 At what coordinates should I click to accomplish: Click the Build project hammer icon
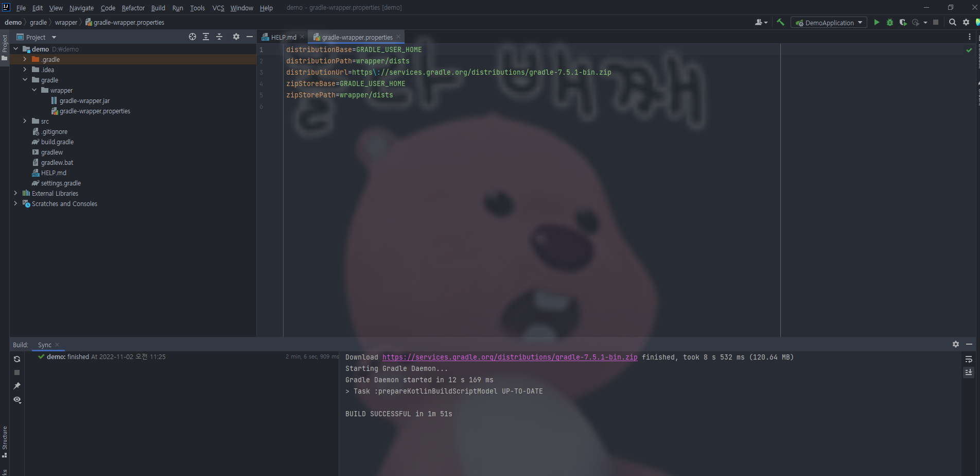point(780,22)
